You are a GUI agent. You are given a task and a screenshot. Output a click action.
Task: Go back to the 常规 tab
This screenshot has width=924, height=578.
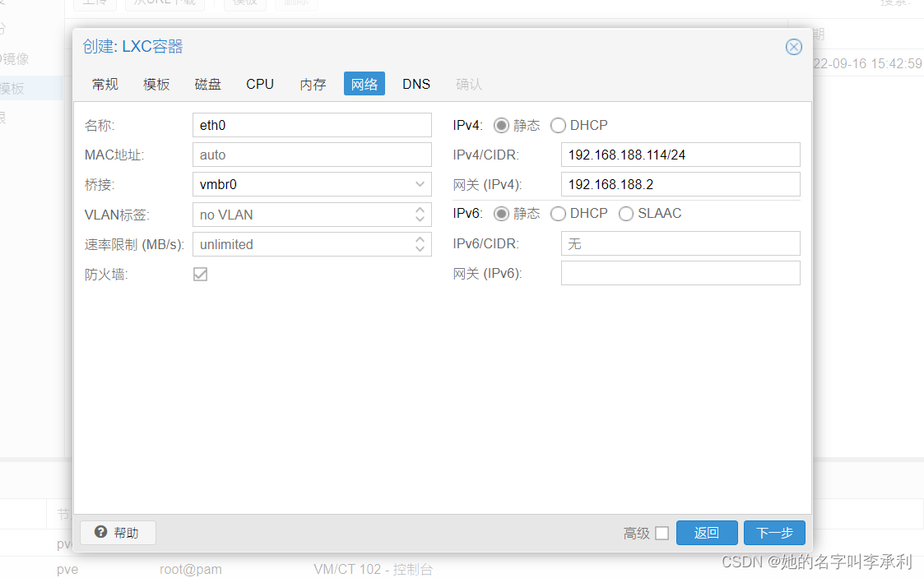coord(104,84)
